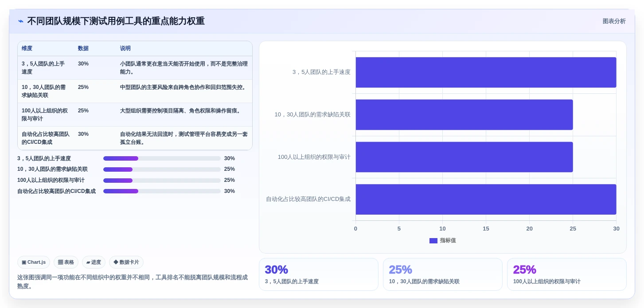Image resolution: width=644 pixels, height=308 pixels.
Task: Click summary paragraph starting 这张图强调
Action: (x=133, y=282)
